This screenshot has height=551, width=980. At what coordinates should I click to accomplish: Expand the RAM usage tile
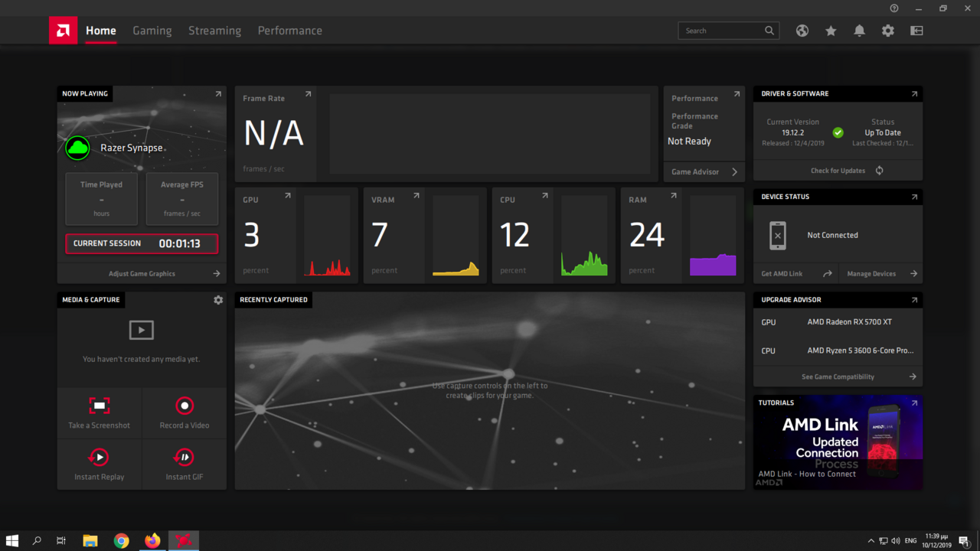point(674,196)
